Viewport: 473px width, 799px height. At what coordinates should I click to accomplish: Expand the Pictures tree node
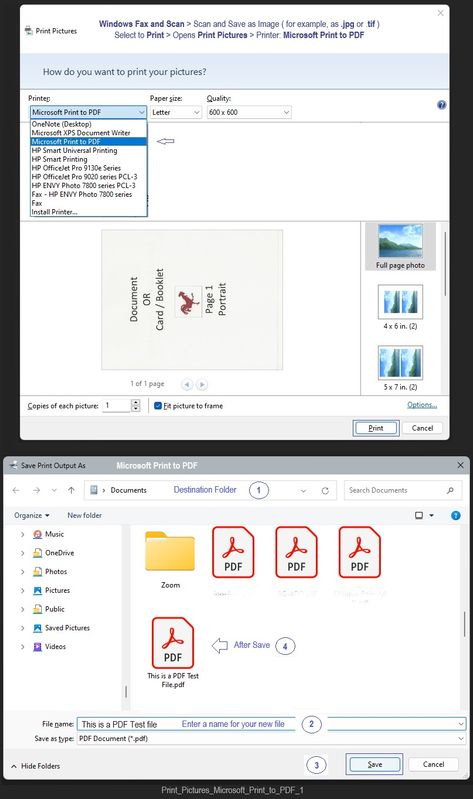click(22, 590)
